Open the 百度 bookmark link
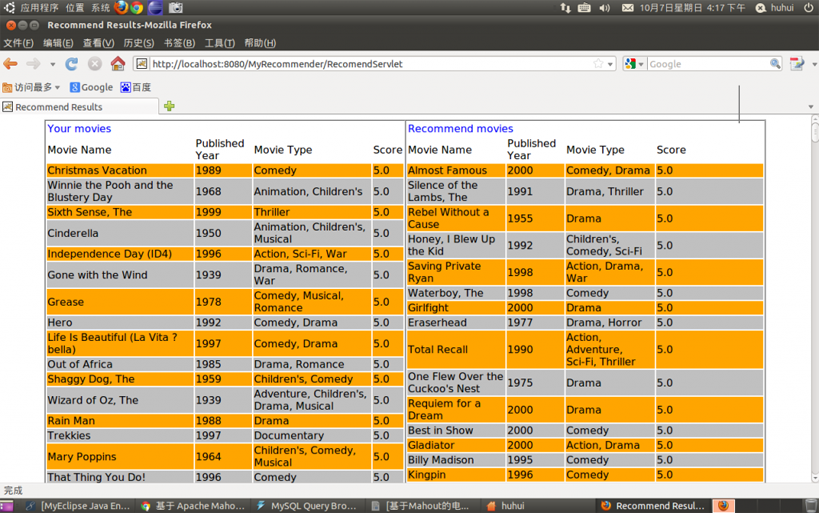819x513 pixels. [x=136, y=87]
